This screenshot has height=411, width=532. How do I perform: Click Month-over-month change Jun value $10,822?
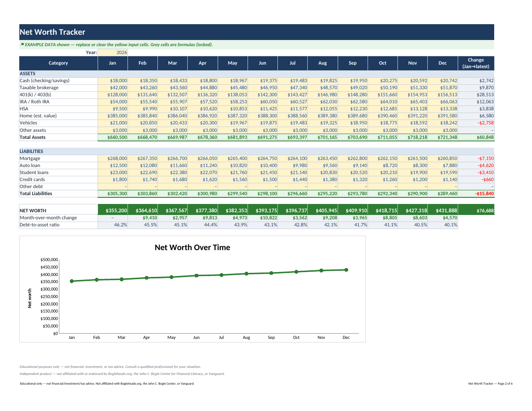[262, 218]
